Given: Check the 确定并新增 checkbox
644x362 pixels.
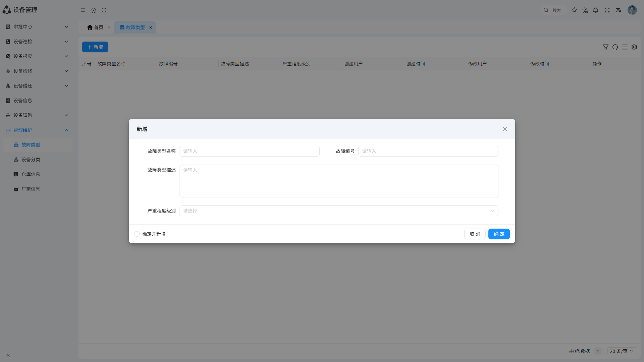Looking at the screenshot, I should click(137, 234).
